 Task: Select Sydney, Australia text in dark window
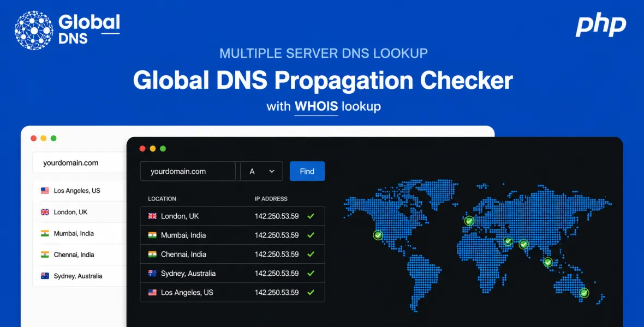click(188, 273)
